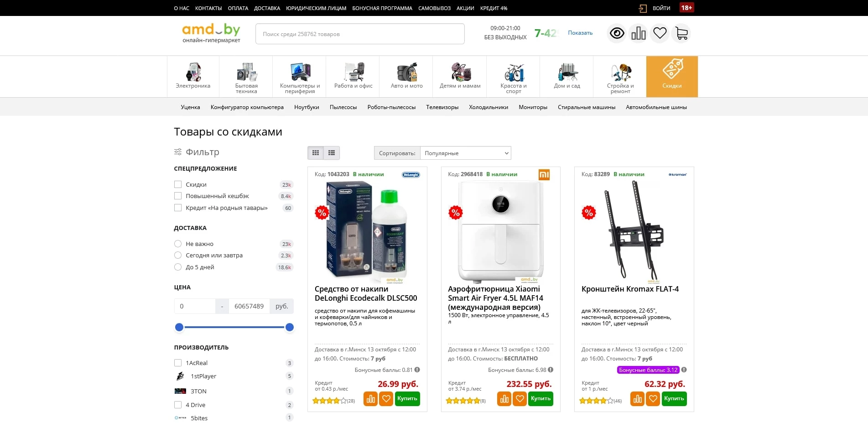Grab the right price range slider handle
The width and height of the screenshot is (868, 423).
click(289, 327)
